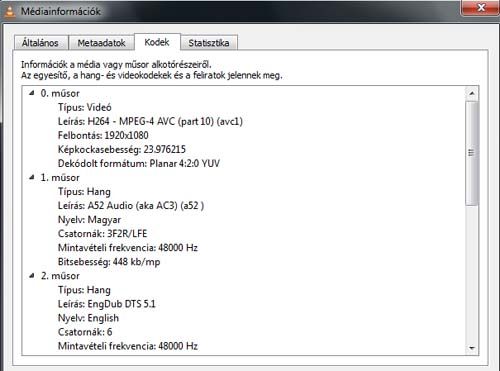The width and height of the screenshot is (500, 371).
Task: Collapse the 0. műsor tree node
Action: click(x=32, y=93)
